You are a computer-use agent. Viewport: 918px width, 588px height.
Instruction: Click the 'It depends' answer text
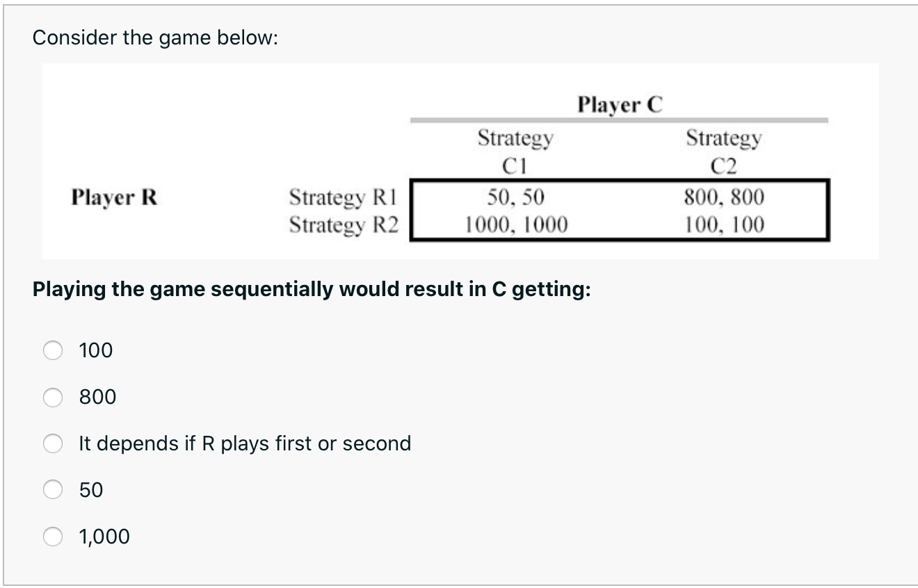tap(243, 443)
